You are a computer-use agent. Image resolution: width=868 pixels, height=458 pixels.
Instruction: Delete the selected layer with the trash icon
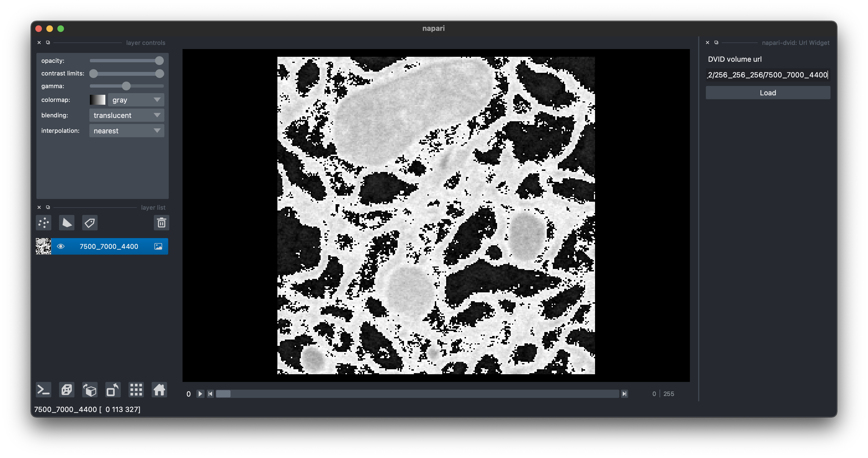click(x=161, y=223)
